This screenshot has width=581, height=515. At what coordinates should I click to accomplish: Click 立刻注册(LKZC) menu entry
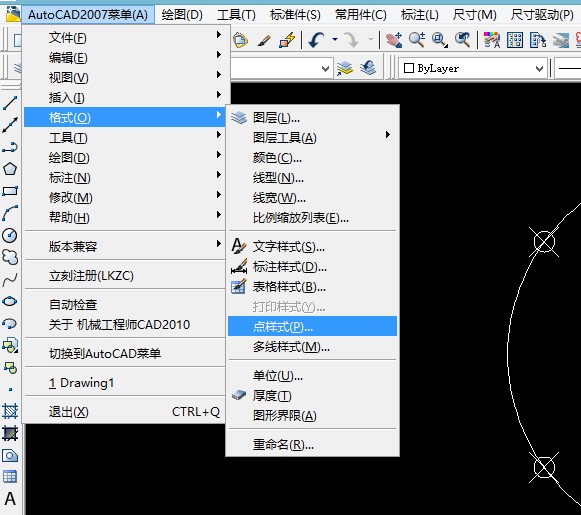(x=124, y=275)
